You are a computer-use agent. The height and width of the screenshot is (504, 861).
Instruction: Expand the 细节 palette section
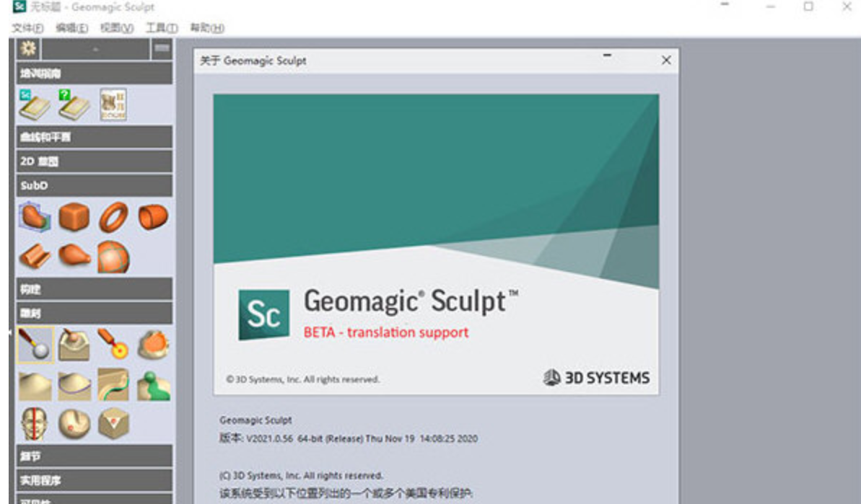click(x=94, y=456)
